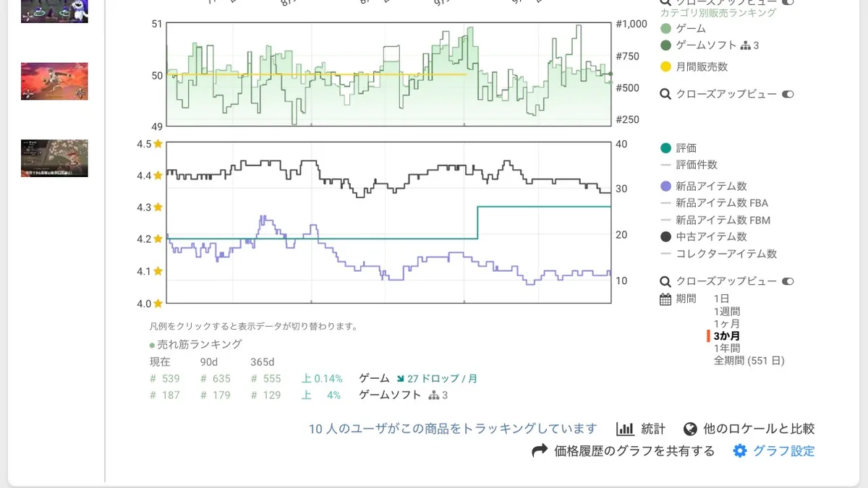Click the 上 0.14% percentile value

tap(322, 379)
